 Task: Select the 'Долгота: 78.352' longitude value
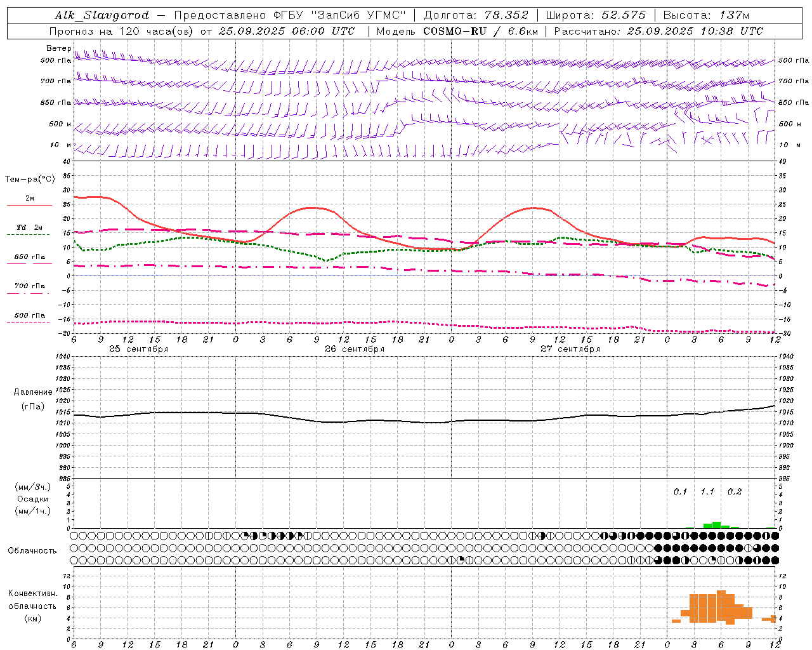click(476, 15)
